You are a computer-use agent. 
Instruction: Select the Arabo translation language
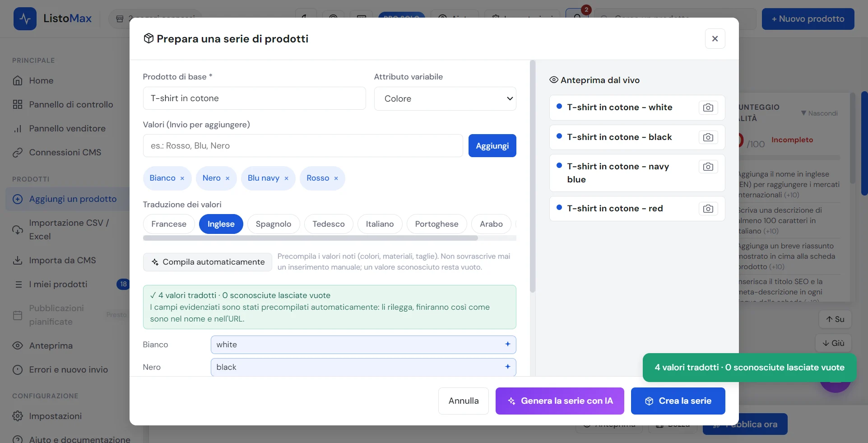[491, 224]
